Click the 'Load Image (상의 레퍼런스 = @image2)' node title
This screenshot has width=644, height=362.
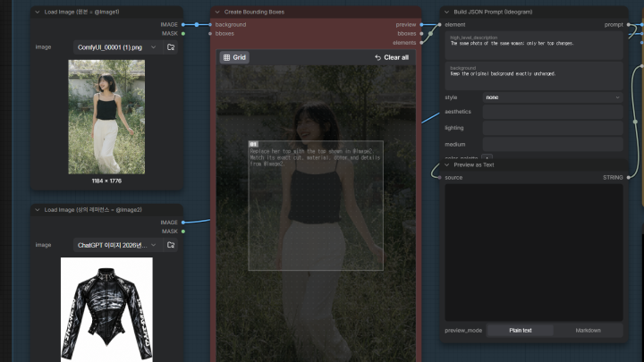pos(93,210)
